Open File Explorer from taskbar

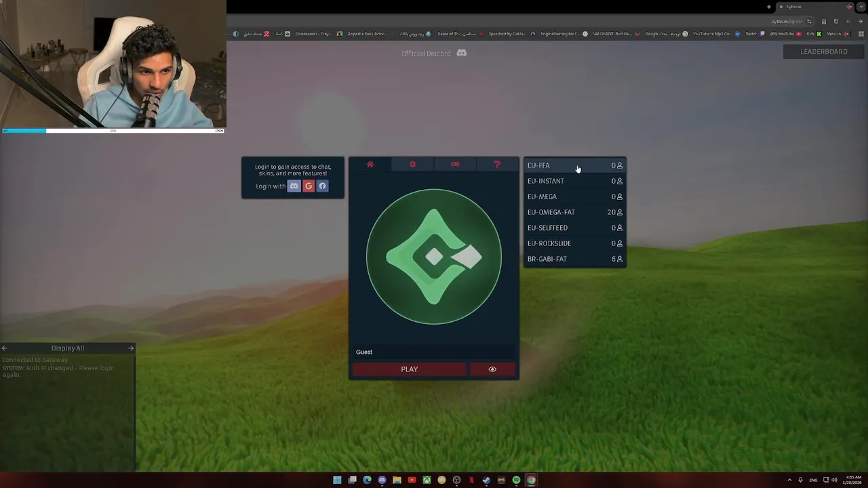(397, 480)
